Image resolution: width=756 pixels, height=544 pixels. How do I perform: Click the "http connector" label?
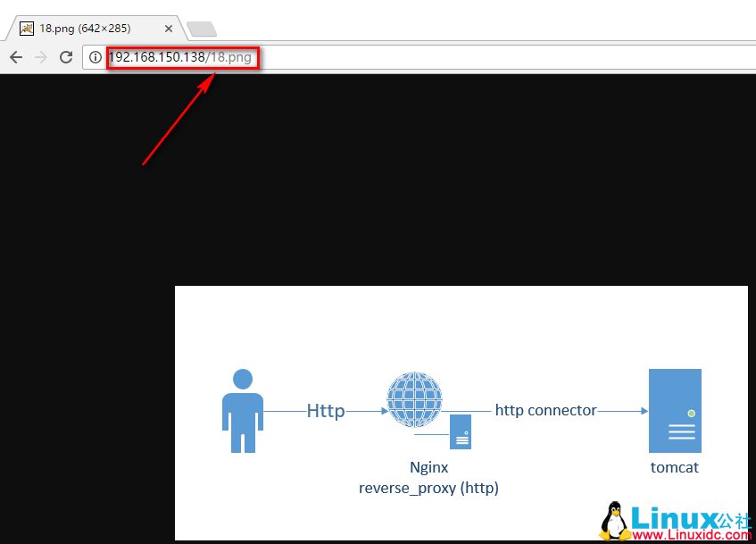pos(545,410)
